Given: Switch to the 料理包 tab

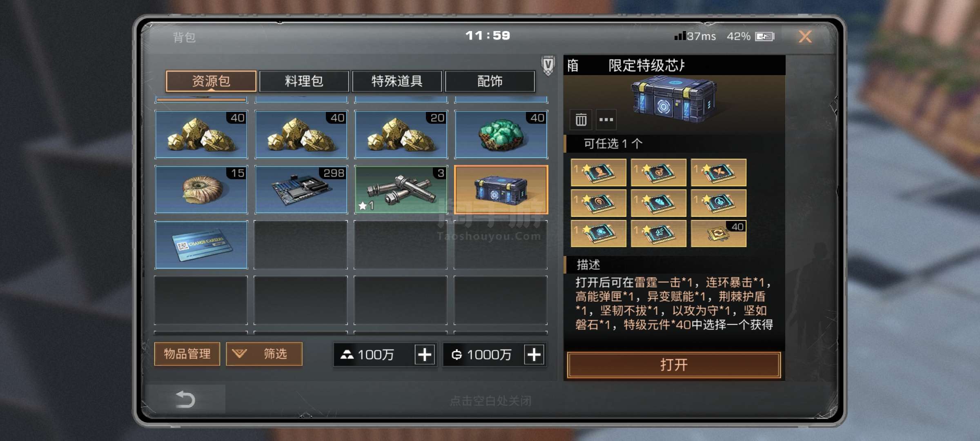Looking at the screenshot, I should (x=304, y=81).
